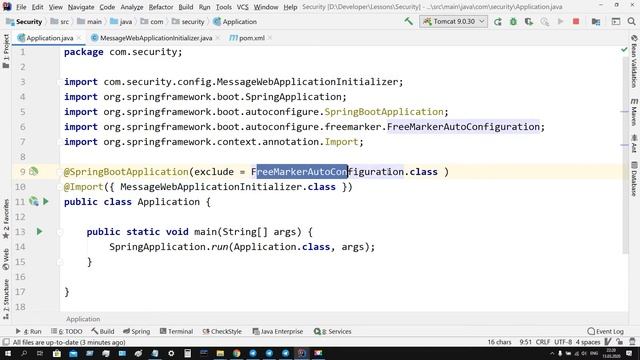Image resolution: width=640 pixels, height=360 pixels.
Task: Click the Search Everywhere magnifier icon
Action: [631, 22]
